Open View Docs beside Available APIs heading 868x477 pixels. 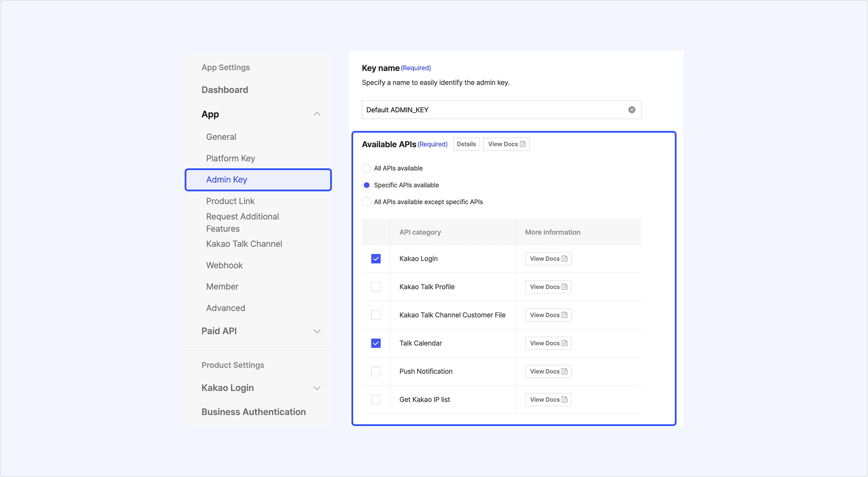point(506,144)
